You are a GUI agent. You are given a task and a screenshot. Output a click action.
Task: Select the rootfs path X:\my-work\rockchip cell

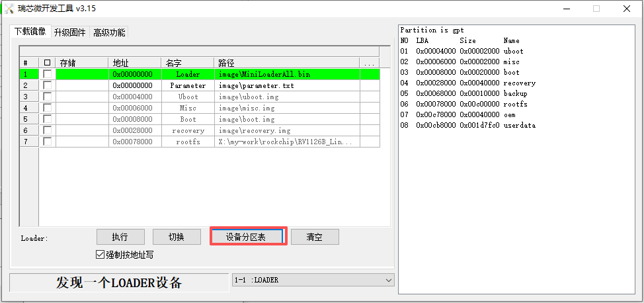coord(287,142)
